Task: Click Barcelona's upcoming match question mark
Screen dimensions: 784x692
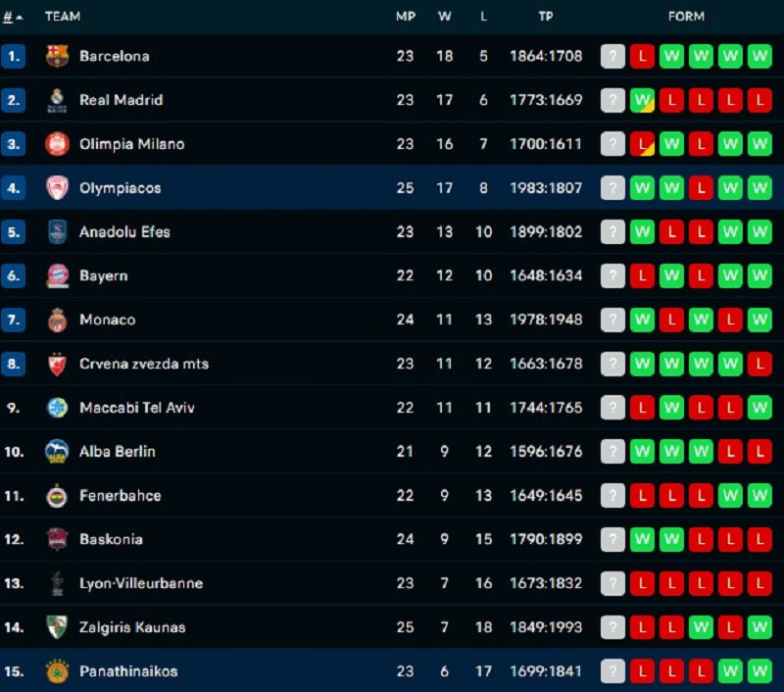Action: click(612, 56)
